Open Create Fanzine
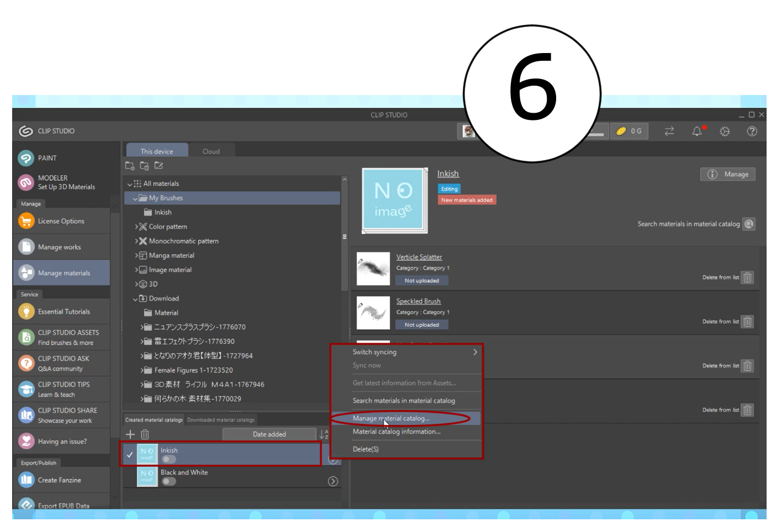Image resolution: width=771 pixels, height=532 pixels. click(61, 480)
